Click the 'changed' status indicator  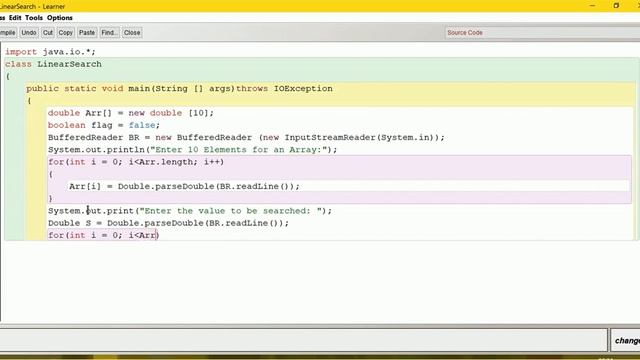pyautogui.click(x=627, y=340)
